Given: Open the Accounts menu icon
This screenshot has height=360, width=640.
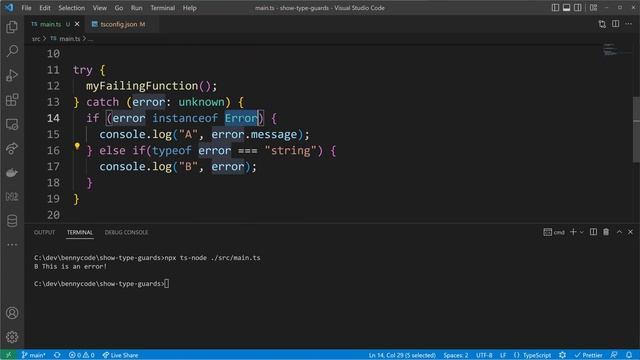Looking at the screenshot, I should click(12, 313).
